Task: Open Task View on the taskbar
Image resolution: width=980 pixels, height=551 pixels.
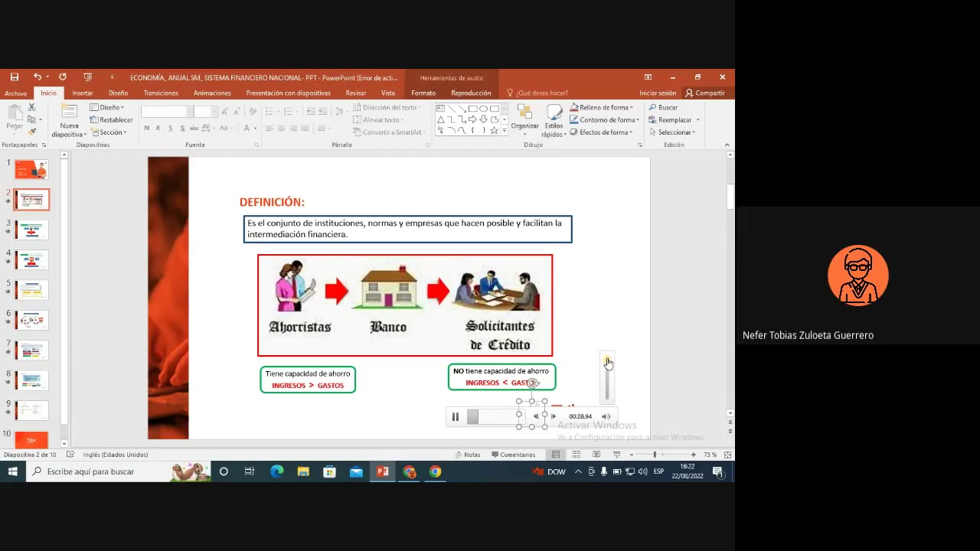Action: (x=250, y=471)
